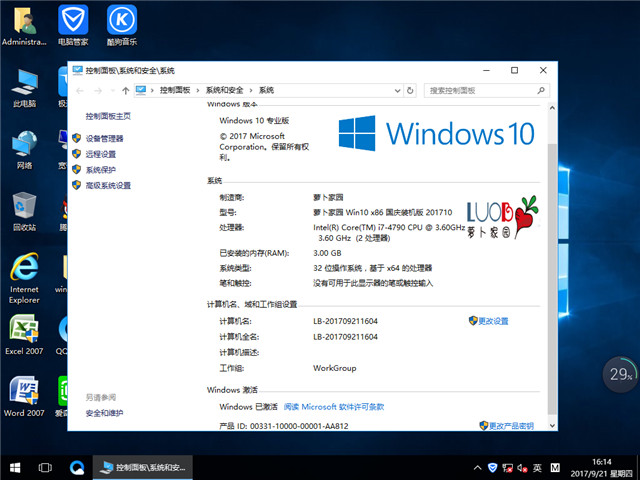Open 安全和维护 link

(104, 413)
